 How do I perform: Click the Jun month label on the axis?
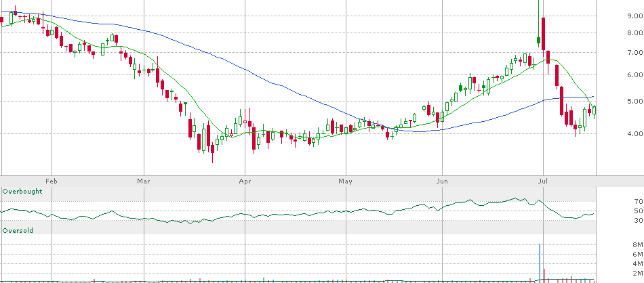442,181
